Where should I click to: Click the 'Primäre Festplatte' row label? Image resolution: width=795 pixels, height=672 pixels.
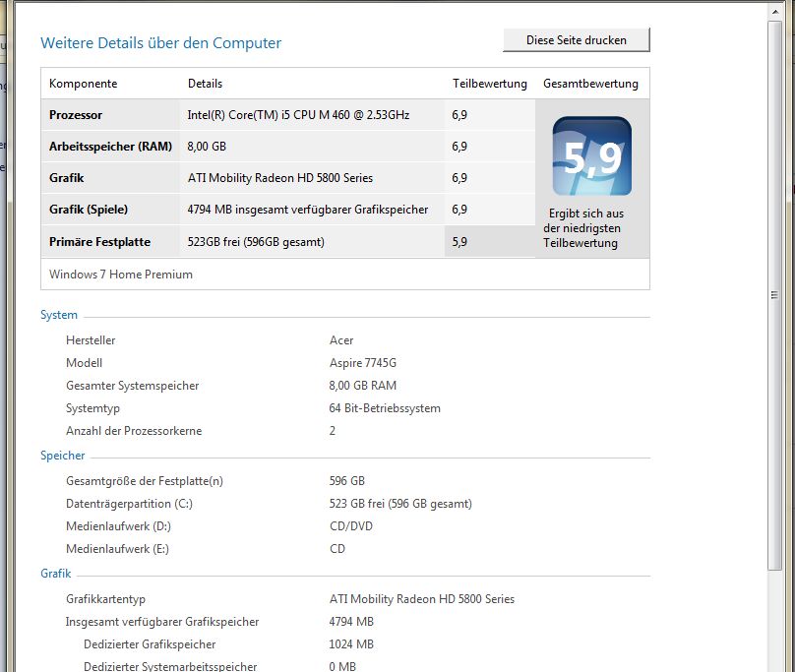tap(102, 241)
